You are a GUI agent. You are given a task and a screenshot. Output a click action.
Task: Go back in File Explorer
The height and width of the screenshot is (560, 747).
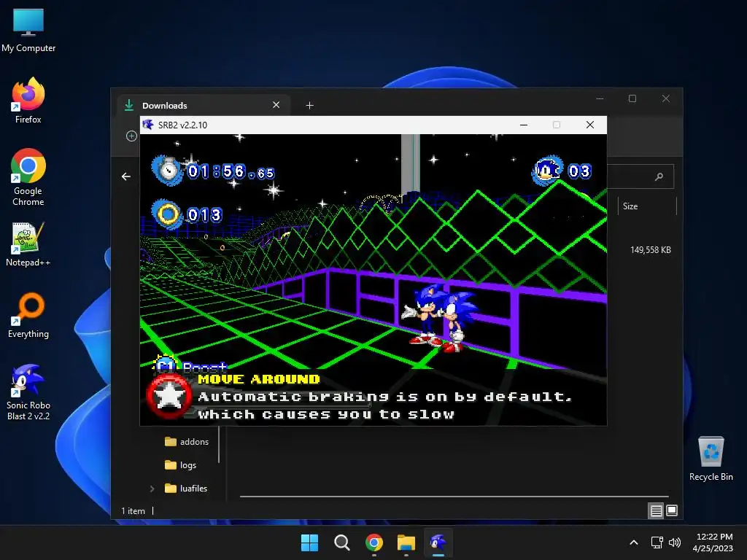125,176
